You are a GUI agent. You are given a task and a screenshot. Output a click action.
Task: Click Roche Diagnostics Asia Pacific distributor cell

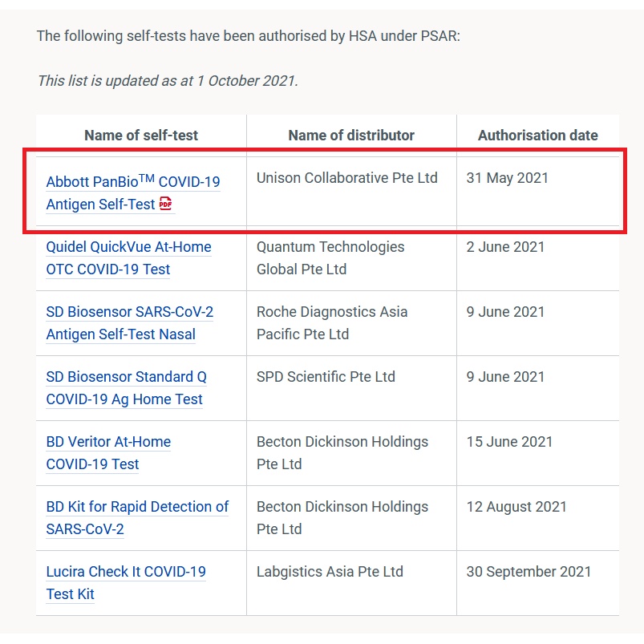click(332, 322)
